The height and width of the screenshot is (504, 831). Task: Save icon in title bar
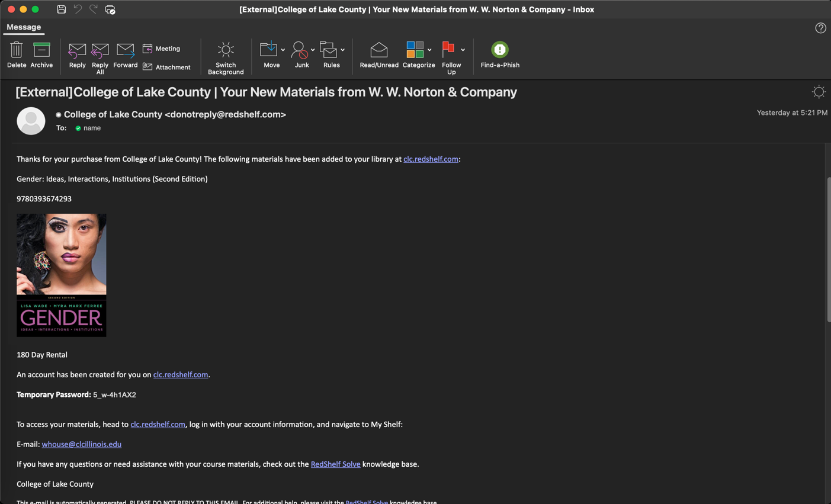tap(61, 9)
